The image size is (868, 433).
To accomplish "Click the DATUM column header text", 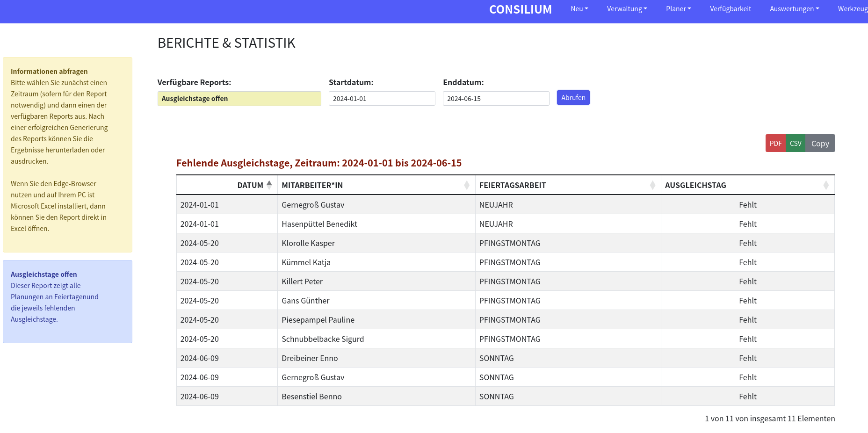I will [x=250, y=185].
